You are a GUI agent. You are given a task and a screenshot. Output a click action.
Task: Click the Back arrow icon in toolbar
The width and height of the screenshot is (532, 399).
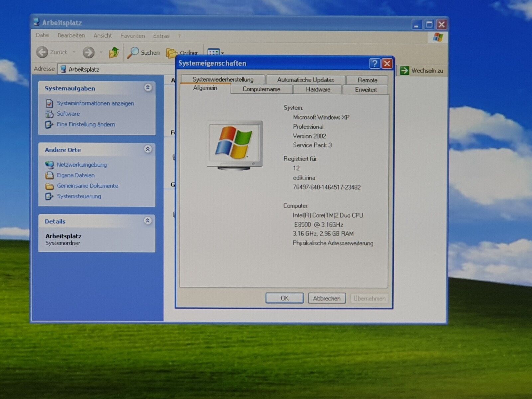(42, 52)
